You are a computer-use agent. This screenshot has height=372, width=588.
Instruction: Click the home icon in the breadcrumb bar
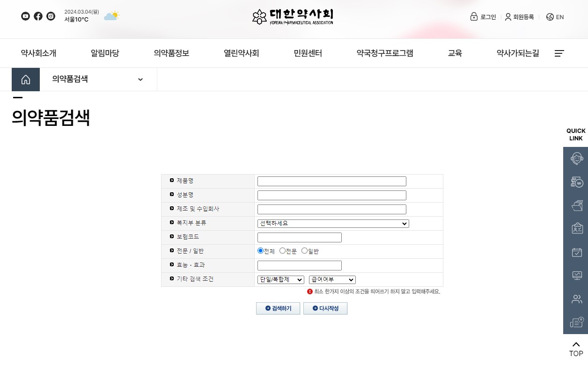coord(26,79)
